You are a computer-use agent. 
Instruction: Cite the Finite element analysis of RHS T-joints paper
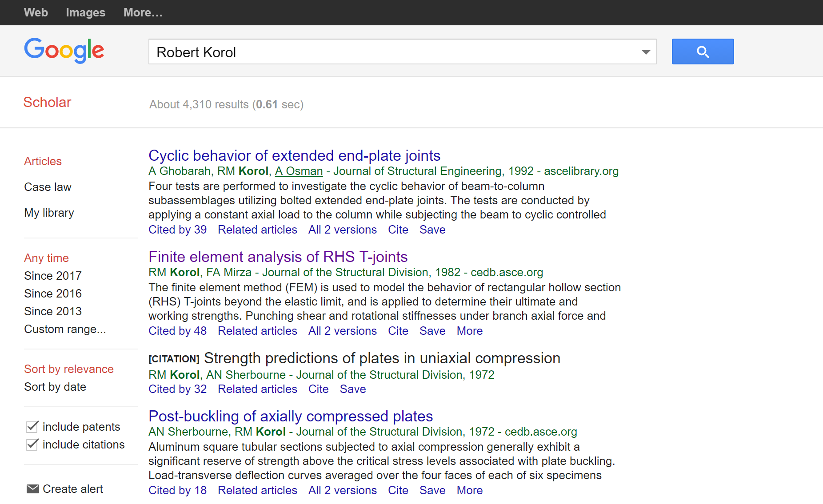[398, 330]
